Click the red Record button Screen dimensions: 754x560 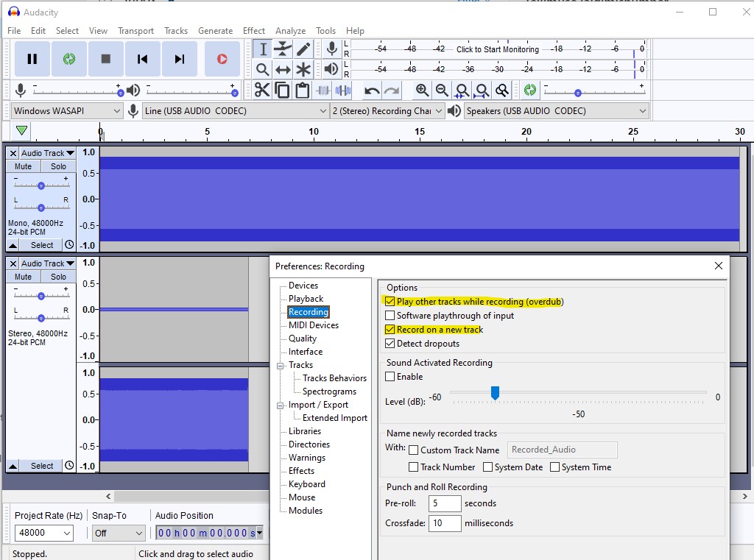click(x=222, y=59)
